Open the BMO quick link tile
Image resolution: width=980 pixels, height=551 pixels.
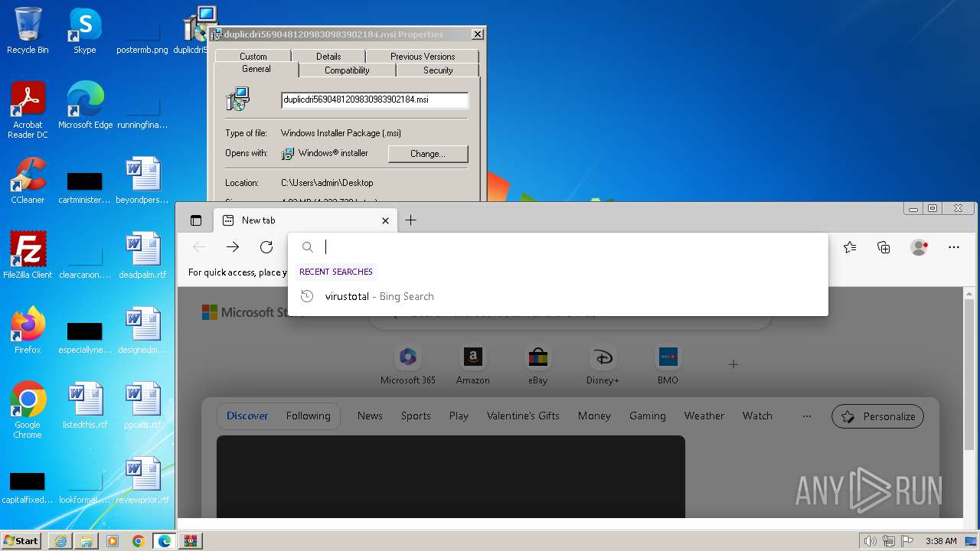coord(668,365)
